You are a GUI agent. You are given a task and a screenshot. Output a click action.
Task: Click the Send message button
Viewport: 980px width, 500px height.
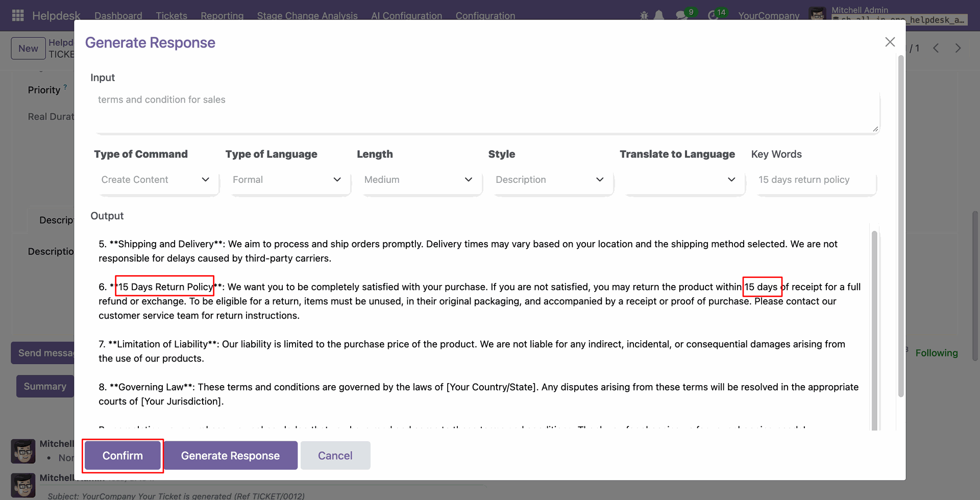[43, 353]
